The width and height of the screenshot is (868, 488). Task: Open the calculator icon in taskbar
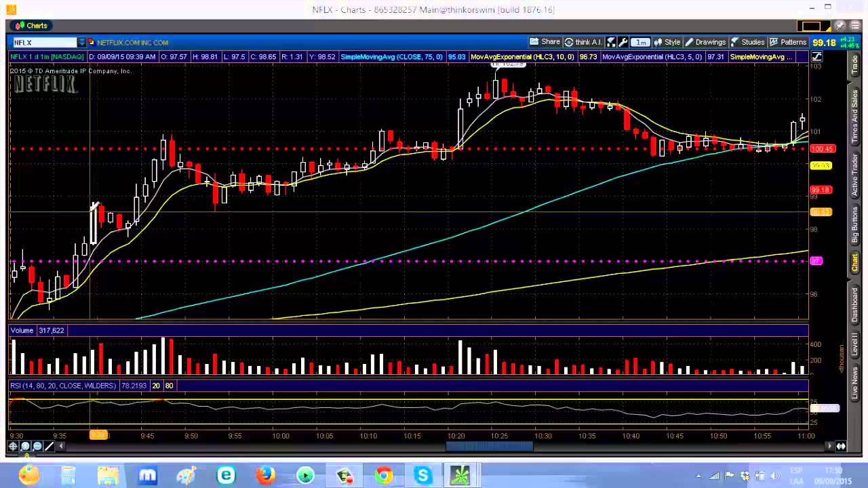click(68, 476)
